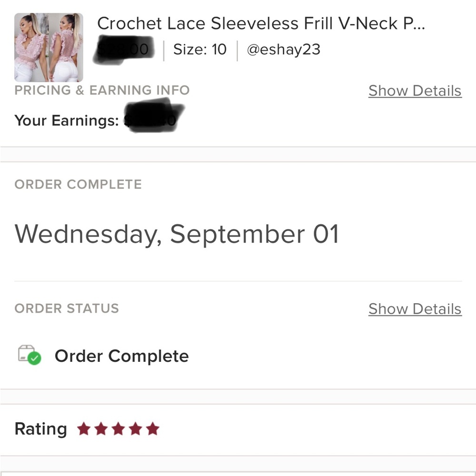Click the Order Status section header
The width and height of the screenshot is (476, 476).
pyautogui.click(x=67, y=308)
